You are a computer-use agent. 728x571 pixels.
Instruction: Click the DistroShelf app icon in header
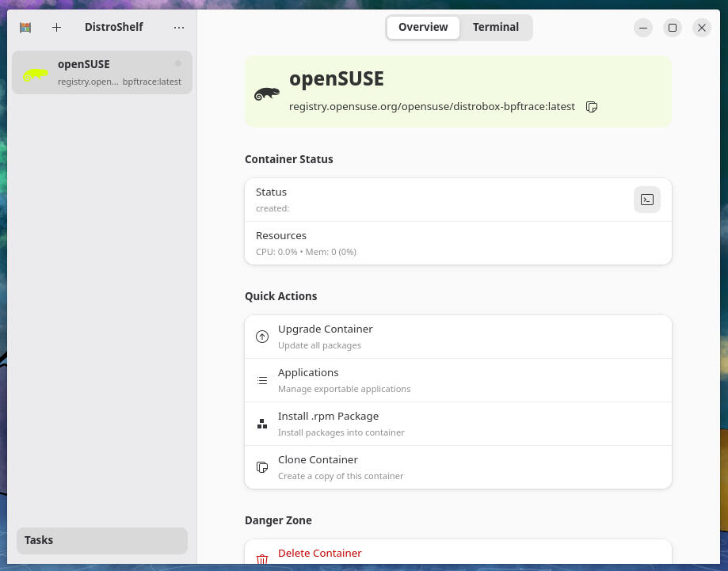[x=25, y=27]
